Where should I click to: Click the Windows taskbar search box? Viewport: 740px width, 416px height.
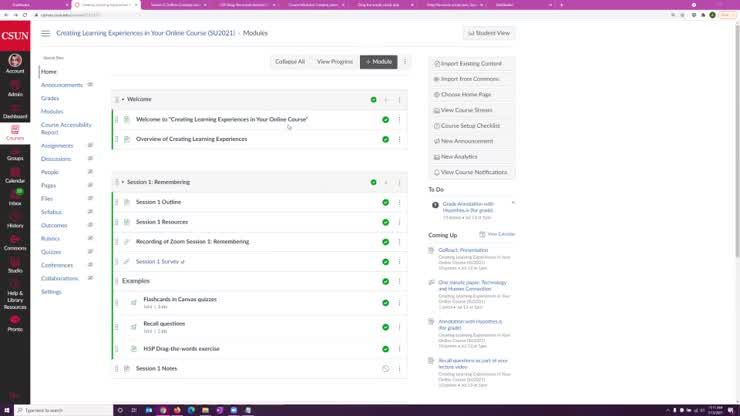[x=63, y=410]
